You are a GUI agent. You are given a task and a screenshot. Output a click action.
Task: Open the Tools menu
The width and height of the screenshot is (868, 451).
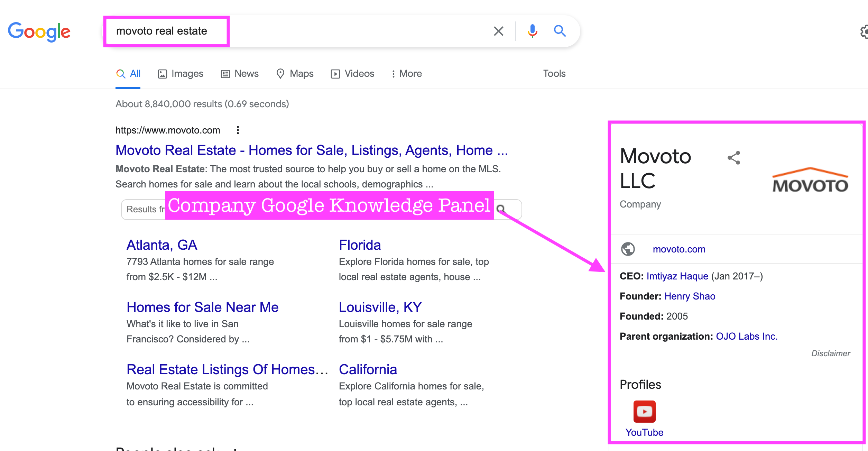tap(554, 74)
